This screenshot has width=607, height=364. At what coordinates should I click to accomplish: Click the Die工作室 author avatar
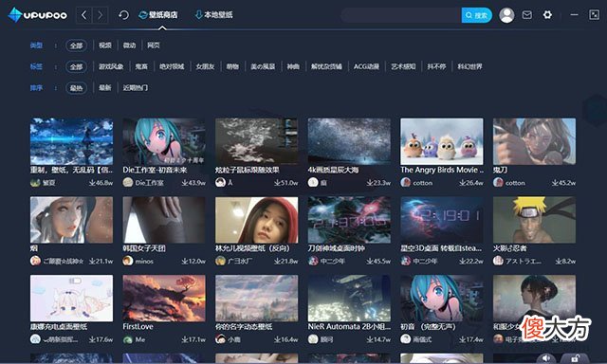pyautogui.click(x=128, y=183)
